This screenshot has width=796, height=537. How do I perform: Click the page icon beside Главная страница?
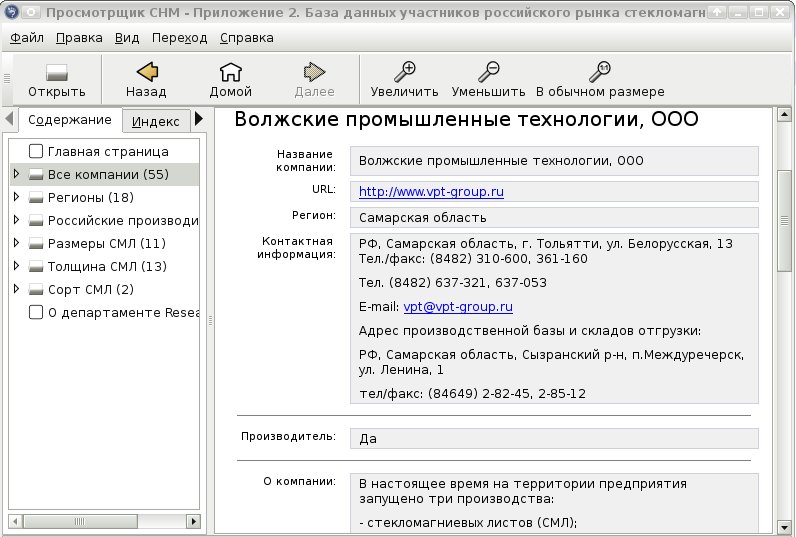[36, 151]
